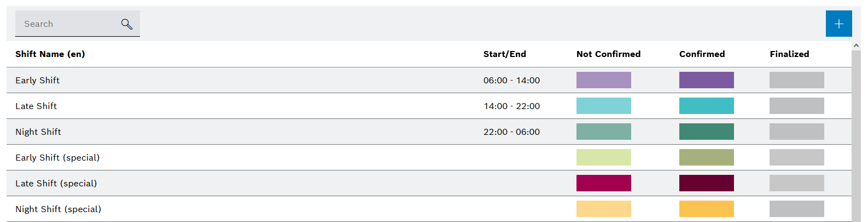Select the Early Shift row name
Screen dimensions: 868x222
38,81
